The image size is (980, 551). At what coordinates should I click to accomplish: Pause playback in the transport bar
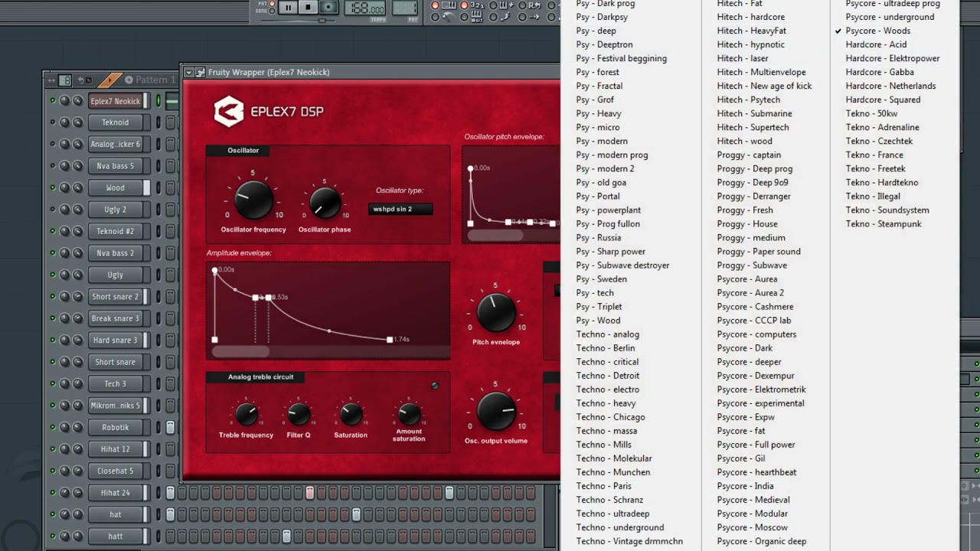click(288, 8)
